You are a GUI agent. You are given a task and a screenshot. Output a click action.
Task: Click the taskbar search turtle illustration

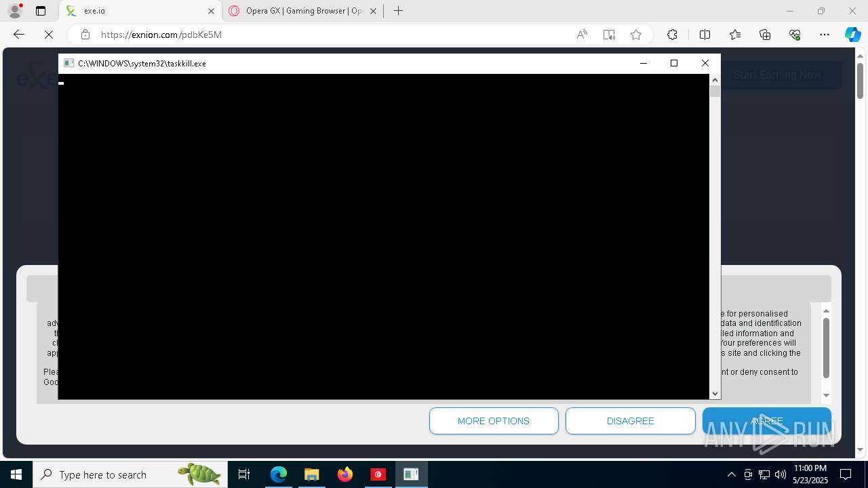(x=199, y=474)
